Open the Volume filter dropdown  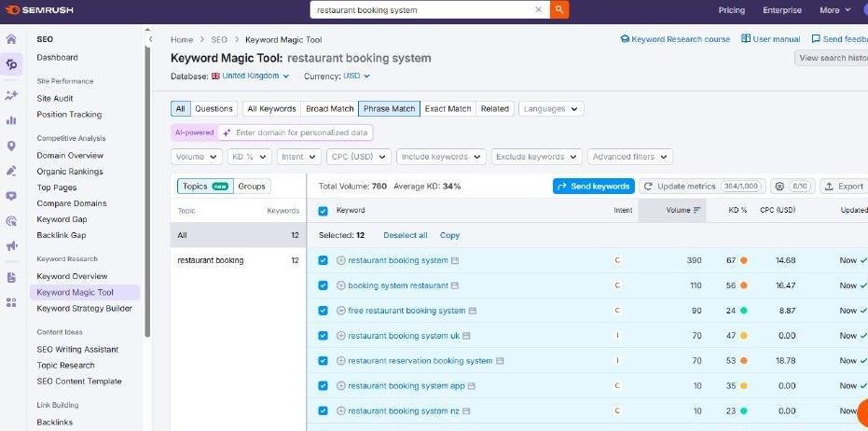[197, 157]
